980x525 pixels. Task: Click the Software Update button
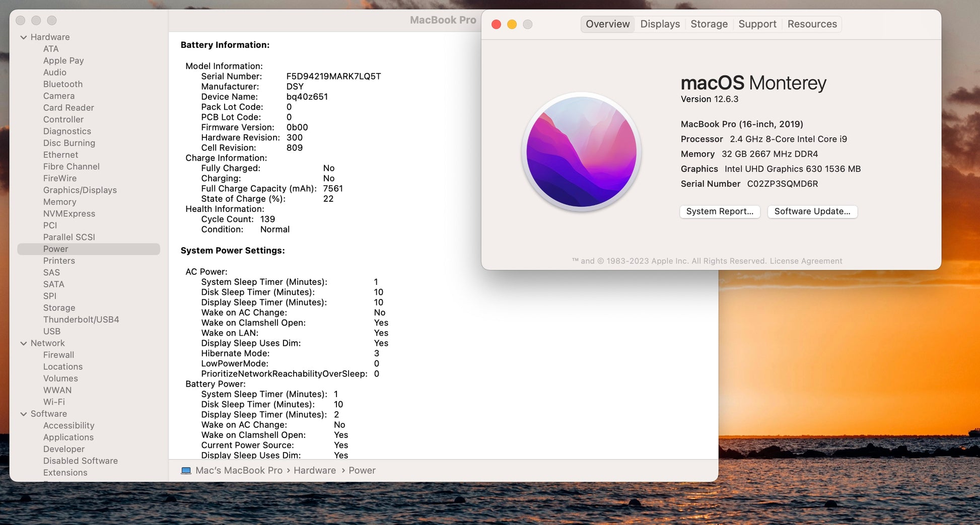[812, 211]
